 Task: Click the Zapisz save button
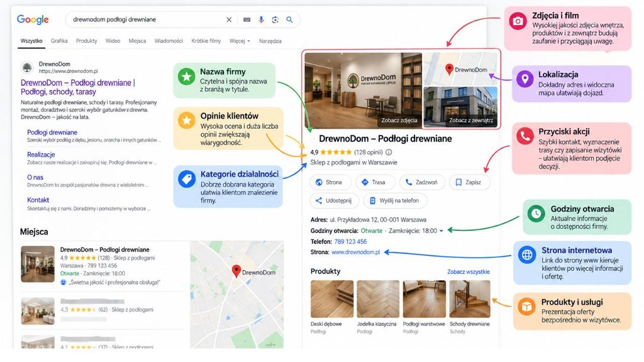pyautogui.click(x=469, y=182)
